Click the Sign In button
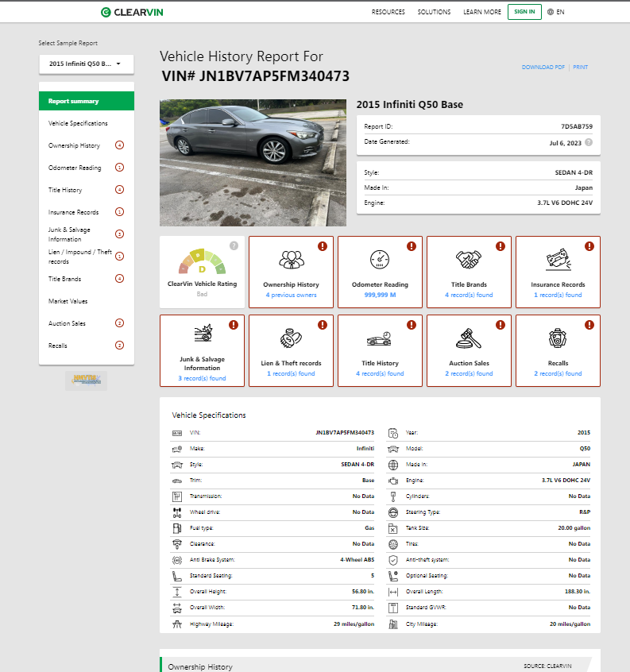This screenshot has width=630, height=672. pyautogui.click(x=524, y=12)
